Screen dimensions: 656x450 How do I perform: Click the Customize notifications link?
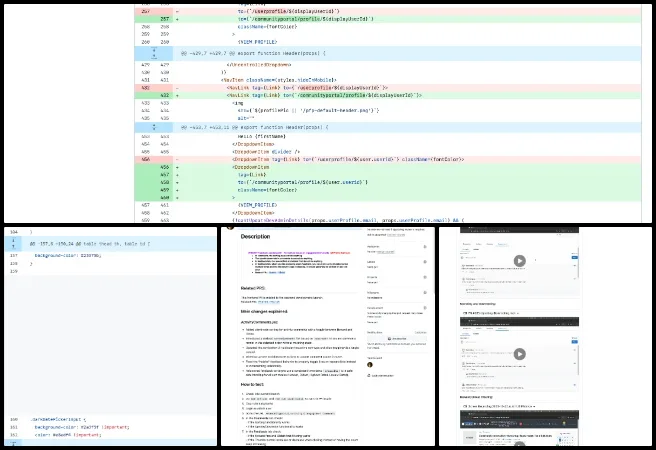coord(420,332)
